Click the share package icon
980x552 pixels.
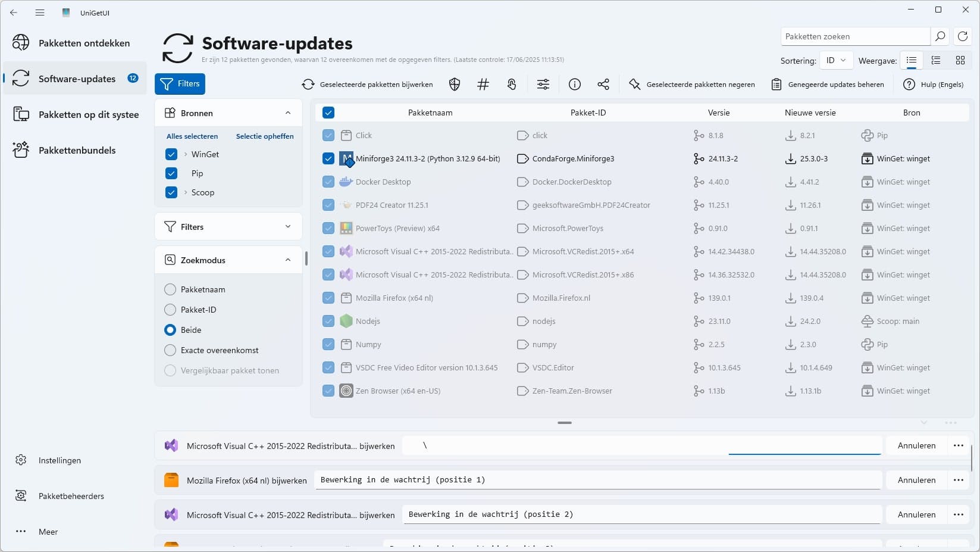(x=603, y=84)
